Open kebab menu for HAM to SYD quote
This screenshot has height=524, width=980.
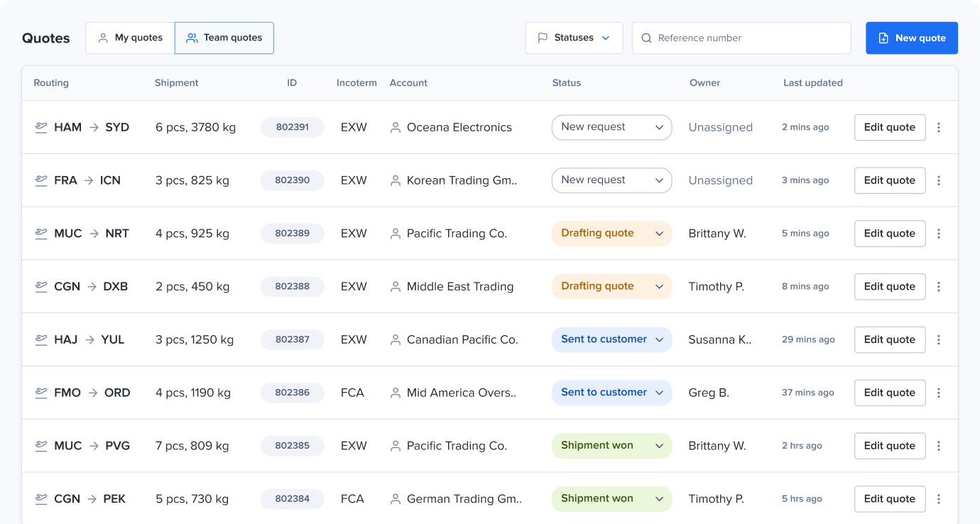point(939,128)
